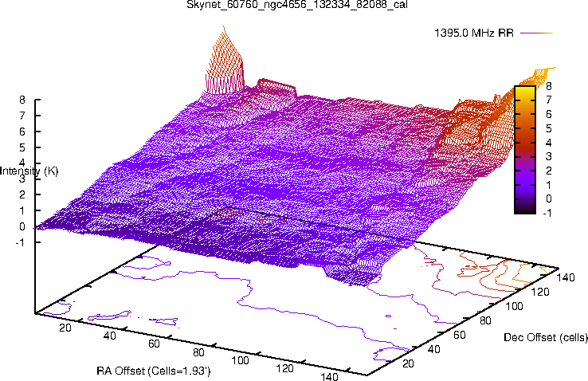Select the legend label 1395.0 MHz RR
Viewport: 588px width, 381px height.
click(x=473, y=33)
